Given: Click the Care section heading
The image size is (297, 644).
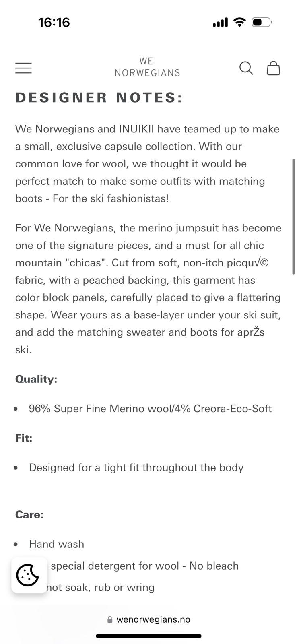Looking at the screenshot, I should click(29, 514).
